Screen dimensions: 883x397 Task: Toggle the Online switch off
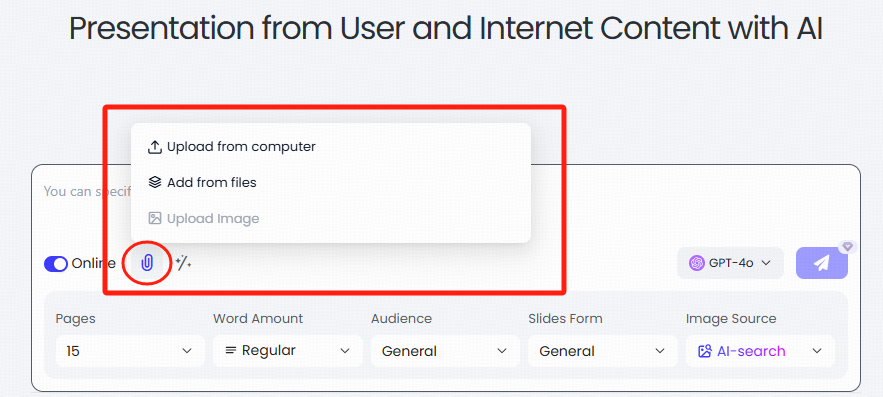(x=56, y=264)
